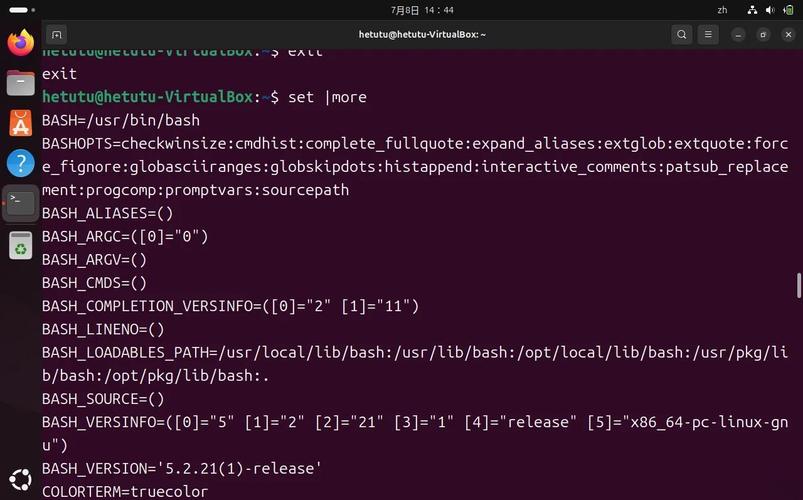Viewport: 803px width, 500px height.
Task: Open a new terminal tab
Action: point(57,34)
